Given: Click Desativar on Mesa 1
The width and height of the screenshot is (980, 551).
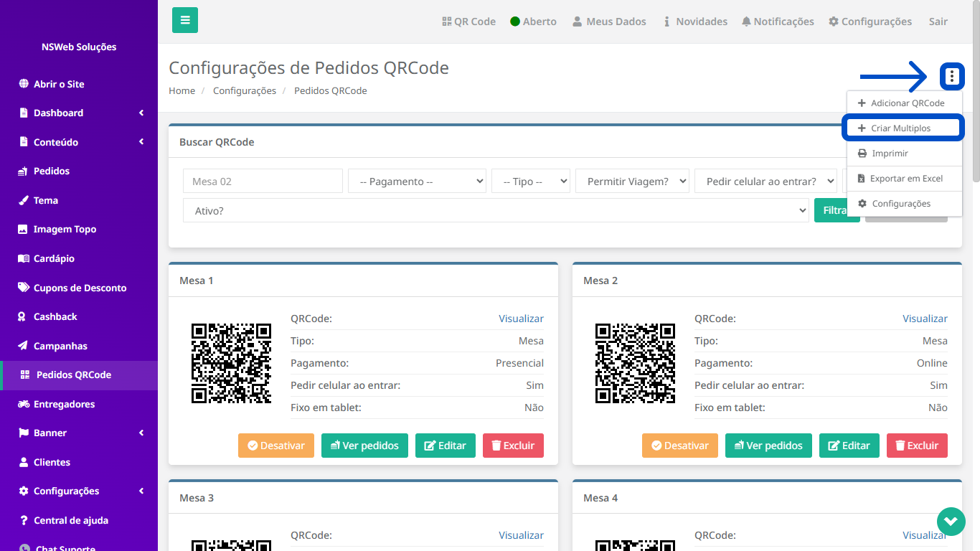Looking at the screenshot, I should 276,446.
